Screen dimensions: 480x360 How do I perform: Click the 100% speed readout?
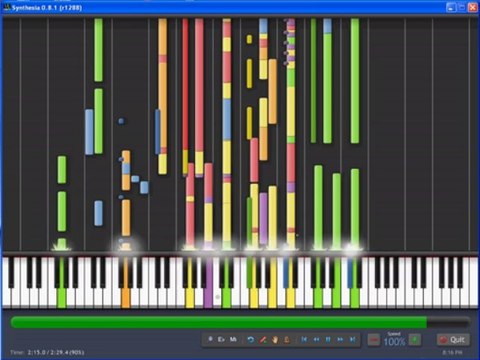[394, 342]
